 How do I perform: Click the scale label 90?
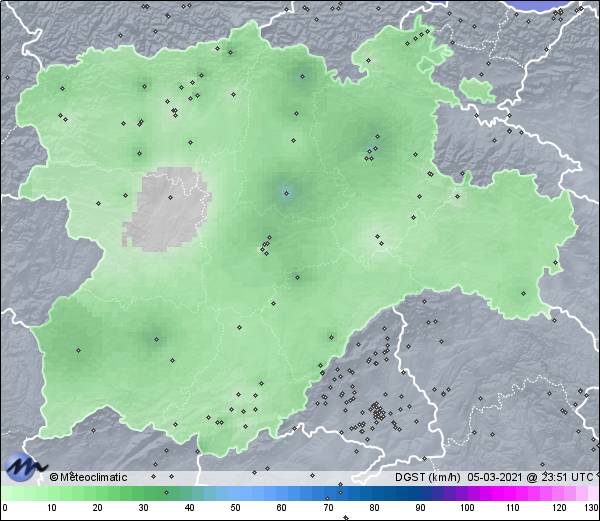click(x=420, y=508)
